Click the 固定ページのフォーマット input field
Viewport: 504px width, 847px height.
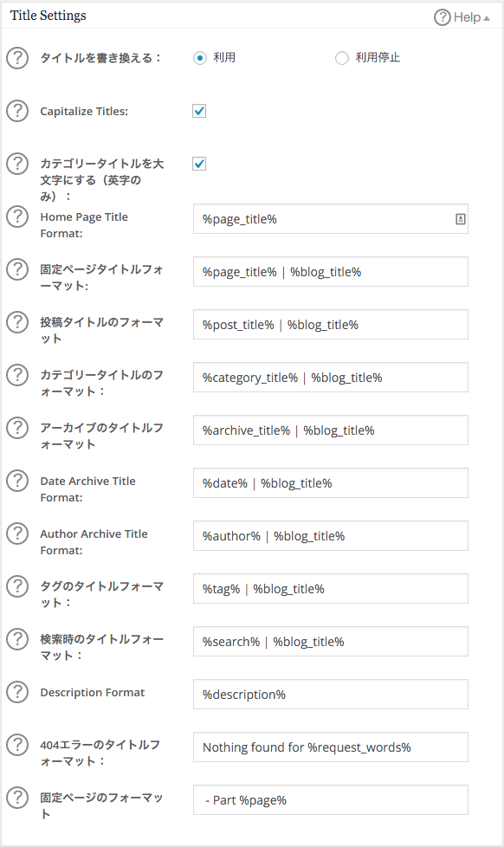pos(329,799)
